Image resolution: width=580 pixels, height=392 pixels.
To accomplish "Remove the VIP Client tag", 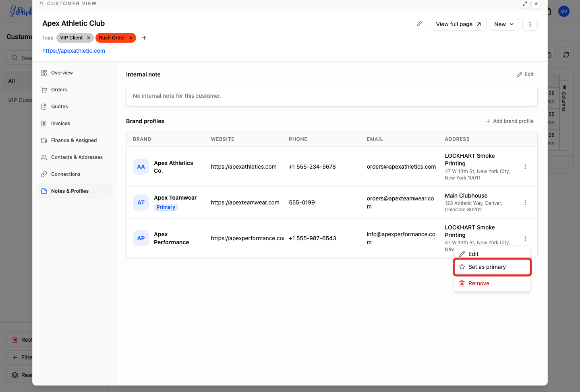I will [x=89, y=38].
